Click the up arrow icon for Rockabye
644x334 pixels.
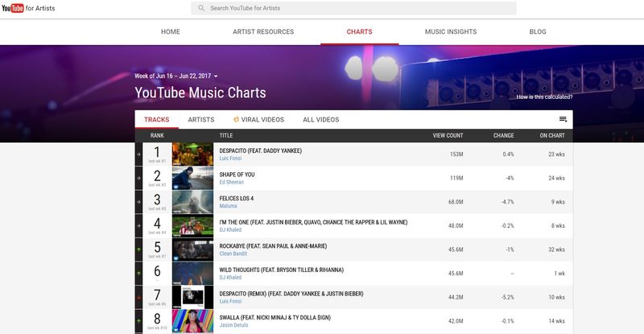[138, 249]
